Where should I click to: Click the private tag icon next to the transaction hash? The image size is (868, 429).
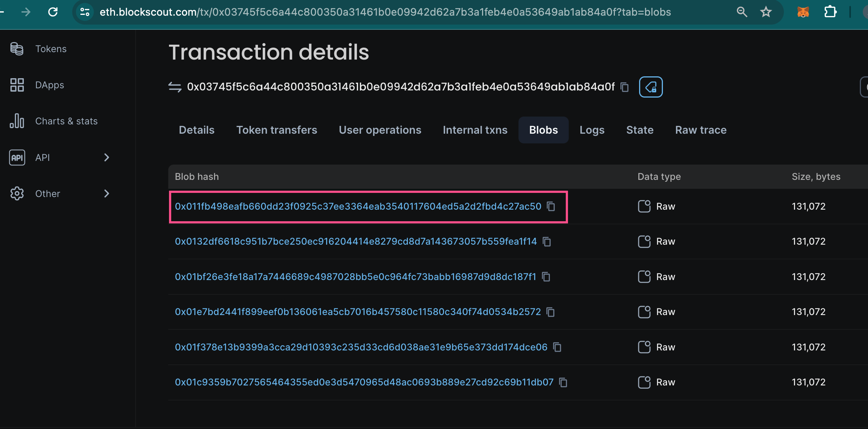click(651, 87)
